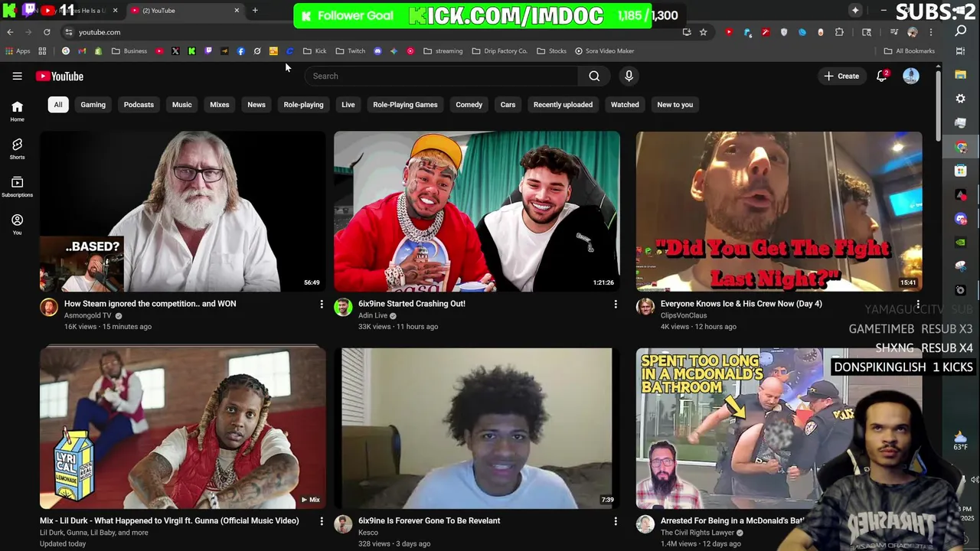Select the Gaming filter chip

click(x=93, y=104)
